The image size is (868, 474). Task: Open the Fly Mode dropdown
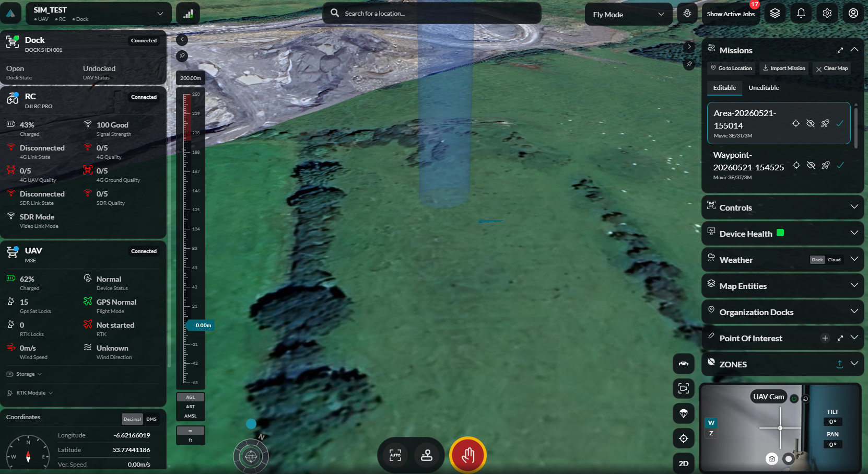(x=628, y=15)
